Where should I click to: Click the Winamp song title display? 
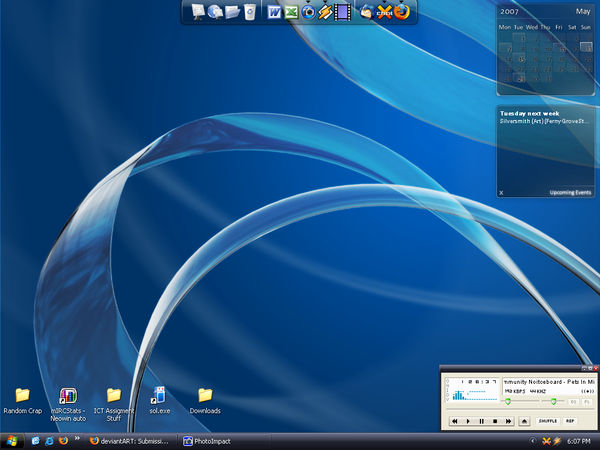click(x=549, y=382)
